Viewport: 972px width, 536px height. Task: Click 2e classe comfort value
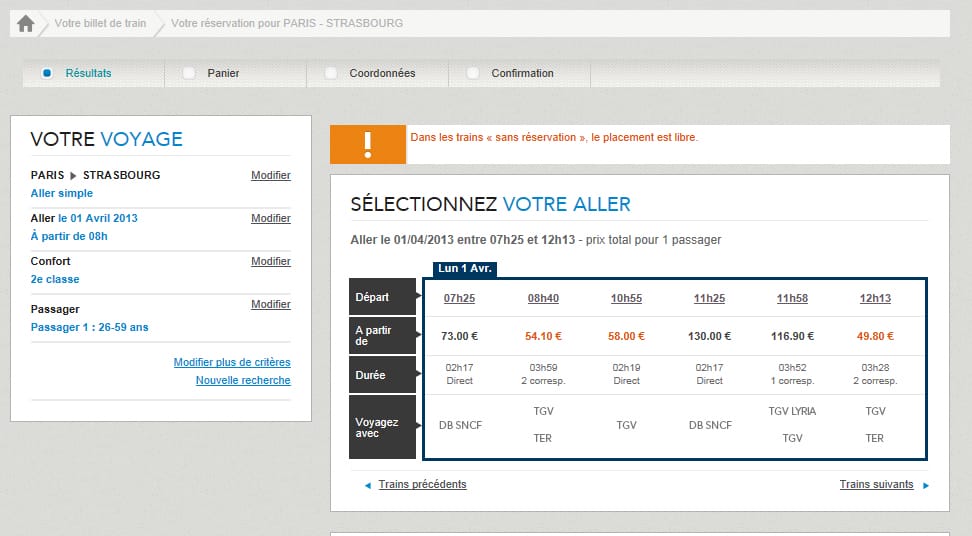55,279
